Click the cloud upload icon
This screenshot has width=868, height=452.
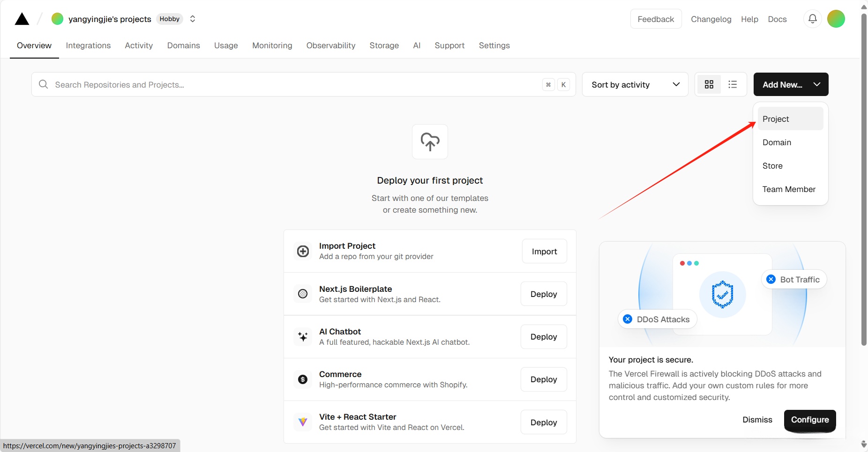(x=430, y=141)
